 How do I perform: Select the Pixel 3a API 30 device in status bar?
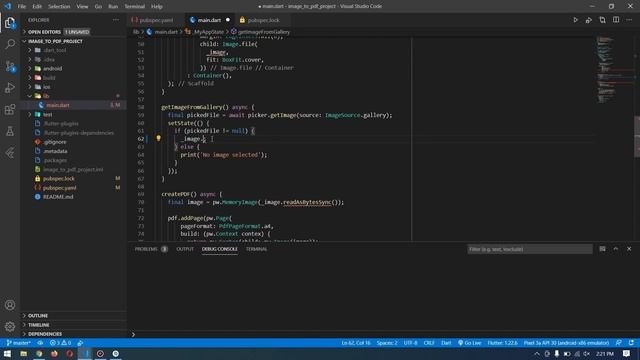(x=566, y=343)
